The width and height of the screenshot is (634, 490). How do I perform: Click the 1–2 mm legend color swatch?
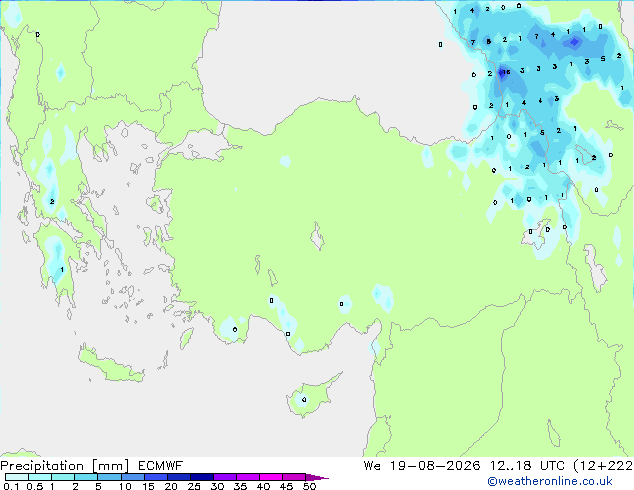pyautogui.click(x=63, y=477)
